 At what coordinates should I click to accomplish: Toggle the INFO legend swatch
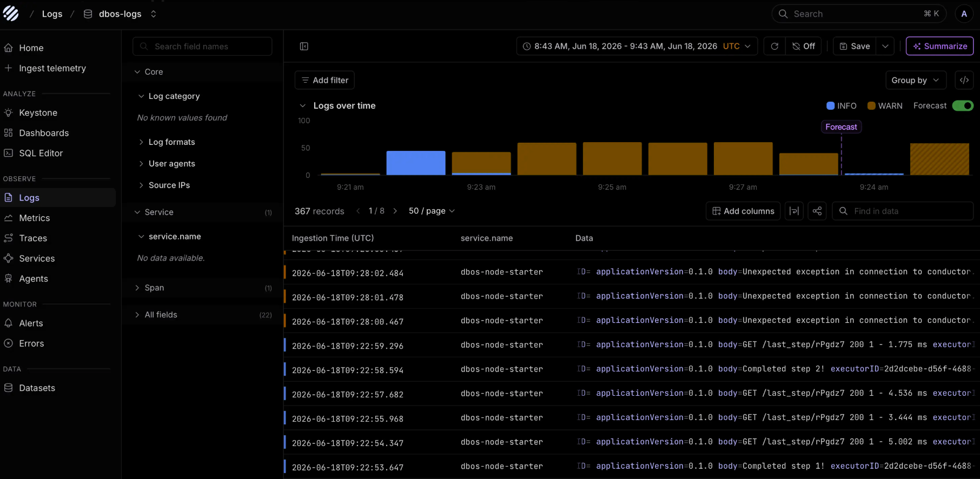point(831,106)
